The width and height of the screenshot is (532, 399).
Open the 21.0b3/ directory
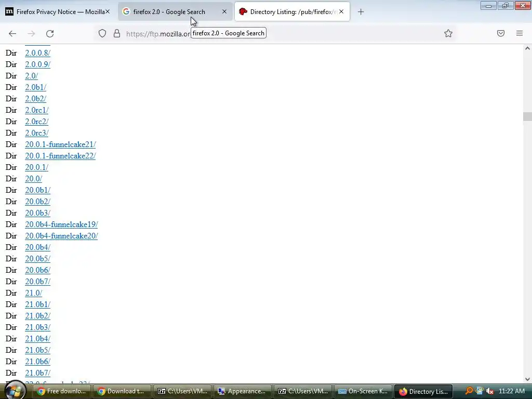(37, 327)
